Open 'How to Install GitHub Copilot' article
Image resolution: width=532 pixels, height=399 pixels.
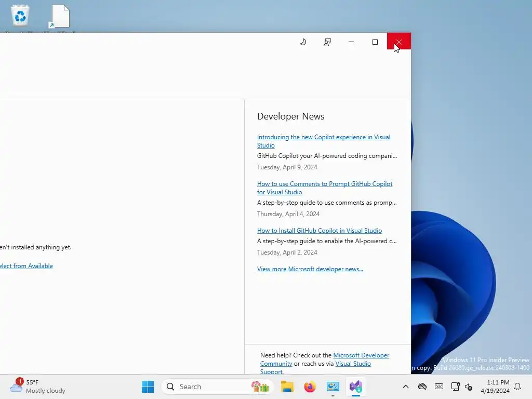pos(320,231)
